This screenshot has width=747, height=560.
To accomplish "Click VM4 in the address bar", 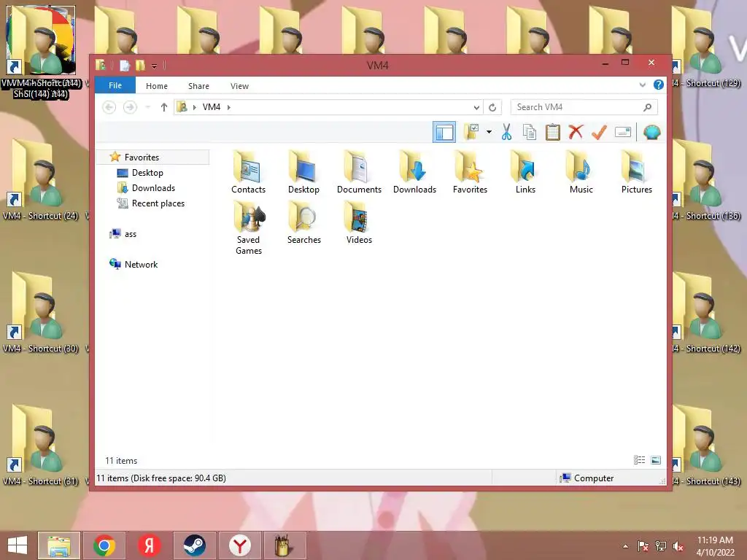I will [x=211, y=107].
